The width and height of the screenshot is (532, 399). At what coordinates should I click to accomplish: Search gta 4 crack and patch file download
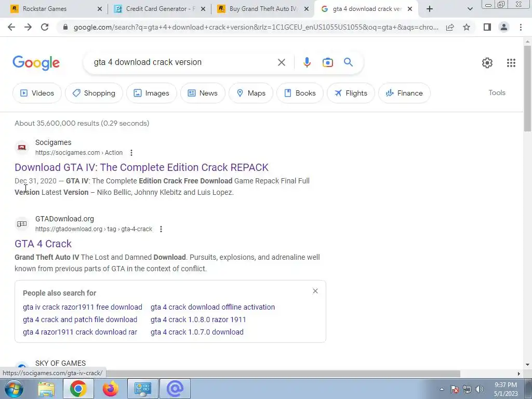(80, 320)
